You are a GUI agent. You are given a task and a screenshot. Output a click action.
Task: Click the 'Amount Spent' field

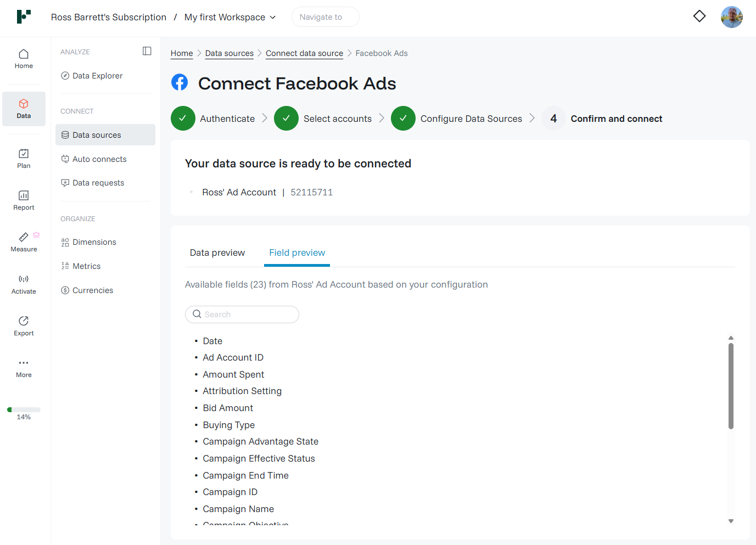click(233, 374)
